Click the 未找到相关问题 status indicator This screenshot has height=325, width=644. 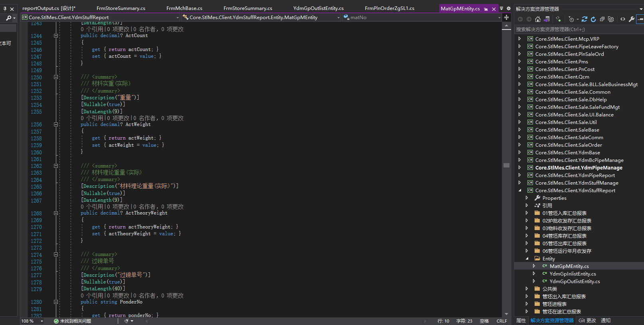[72, 321]
